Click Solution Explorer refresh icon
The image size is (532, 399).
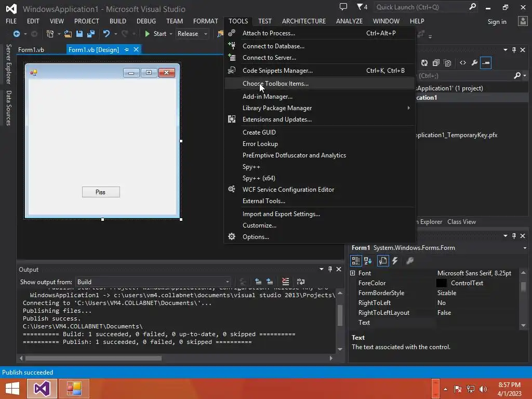pos(424,63)
